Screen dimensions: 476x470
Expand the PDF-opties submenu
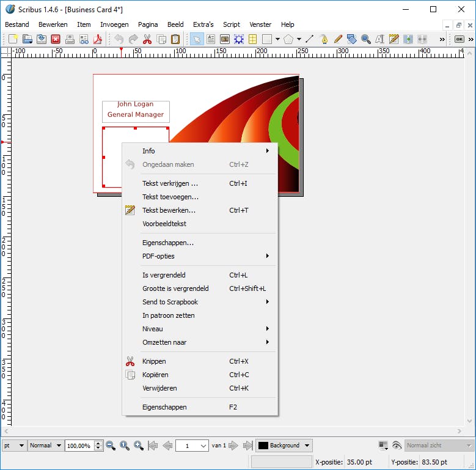point(200,256)
